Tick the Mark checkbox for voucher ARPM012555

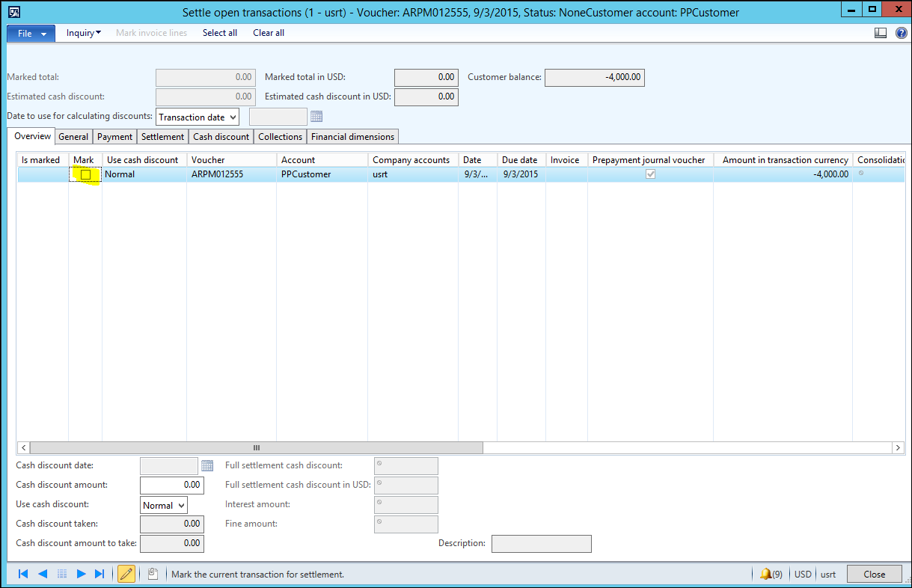coord(85,174)
